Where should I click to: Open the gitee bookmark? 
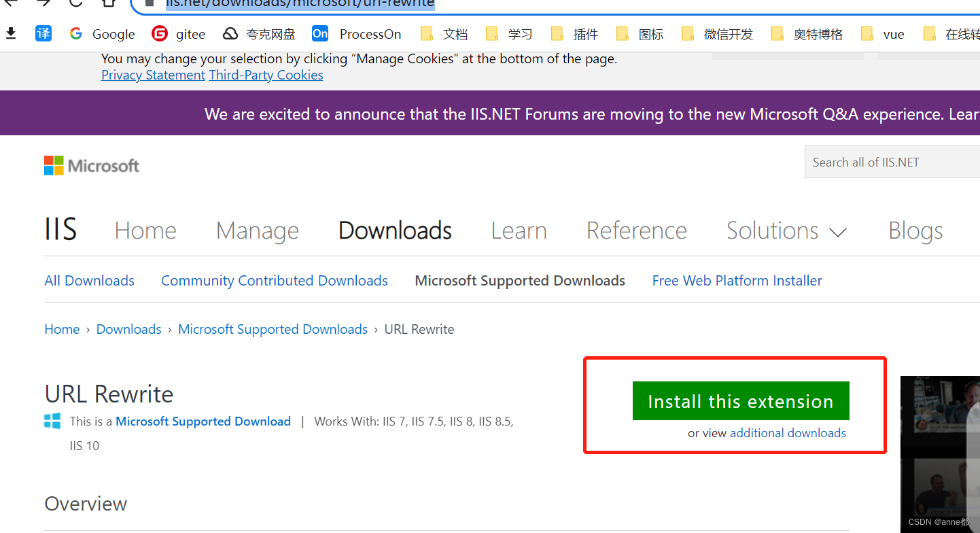[x=179, y=34]
